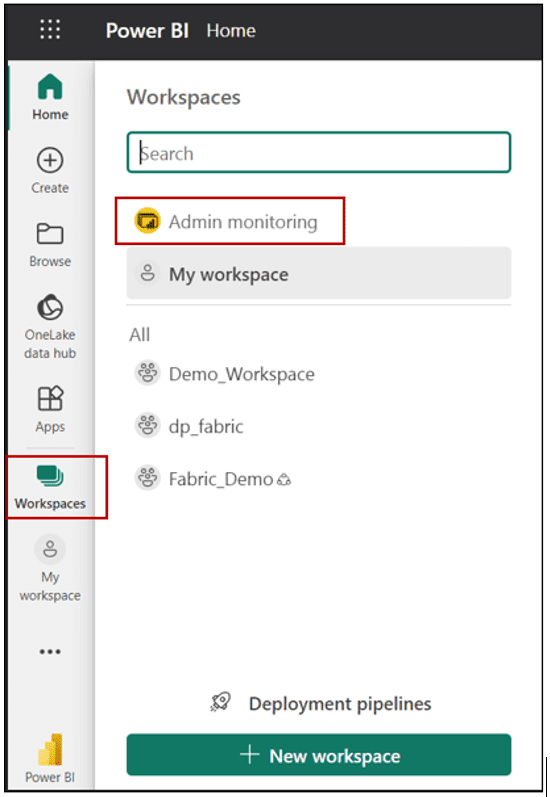The width and height of the screenshot is (550, 797).
Task: Focus the workspace Search field
Action: (319, 152)
